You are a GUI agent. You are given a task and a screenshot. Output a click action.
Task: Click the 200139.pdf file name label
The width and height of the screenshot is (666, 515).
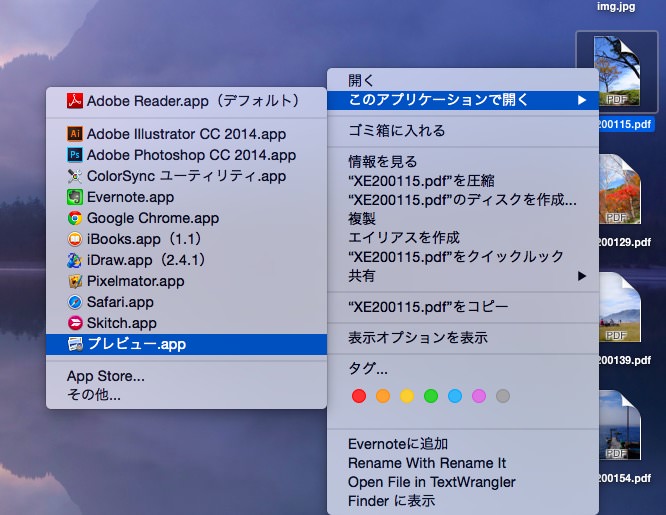(x=625, y=360)
